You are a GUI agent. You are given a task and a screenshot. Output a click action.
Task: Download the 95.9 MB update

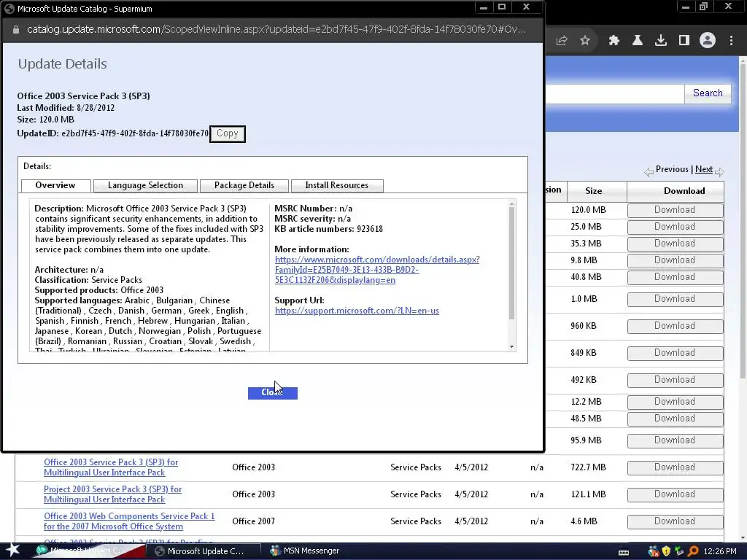click(675, 440)
